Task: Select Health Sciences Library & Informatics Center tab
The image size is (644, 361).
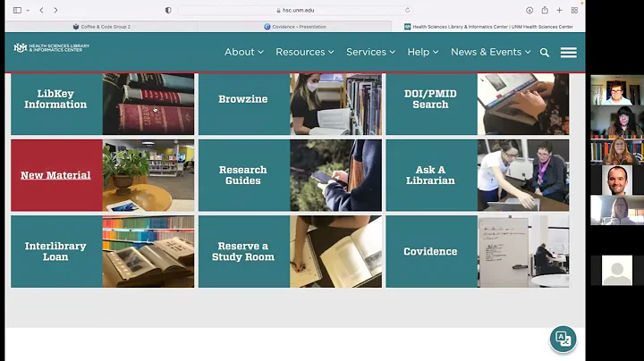Action: (x=488, y=27)
